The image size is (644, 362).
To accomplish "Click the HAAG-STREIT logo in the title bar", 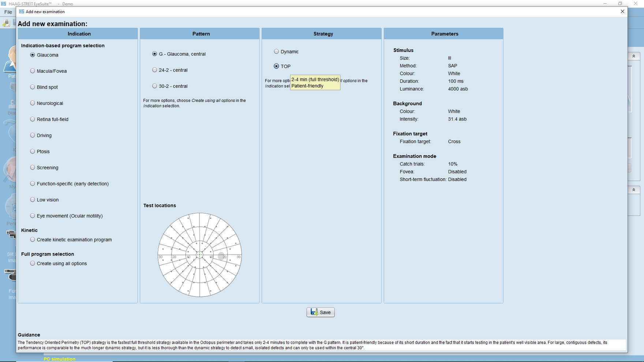I will click(x=4, y=4).
